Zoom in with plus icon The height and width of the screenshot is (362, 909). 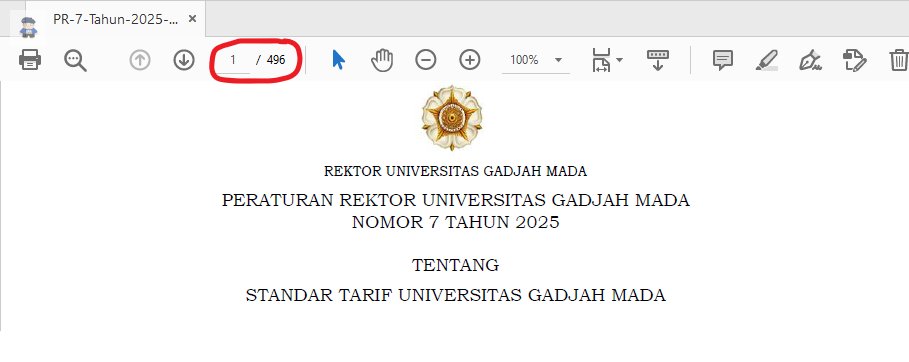click(470, 60)
